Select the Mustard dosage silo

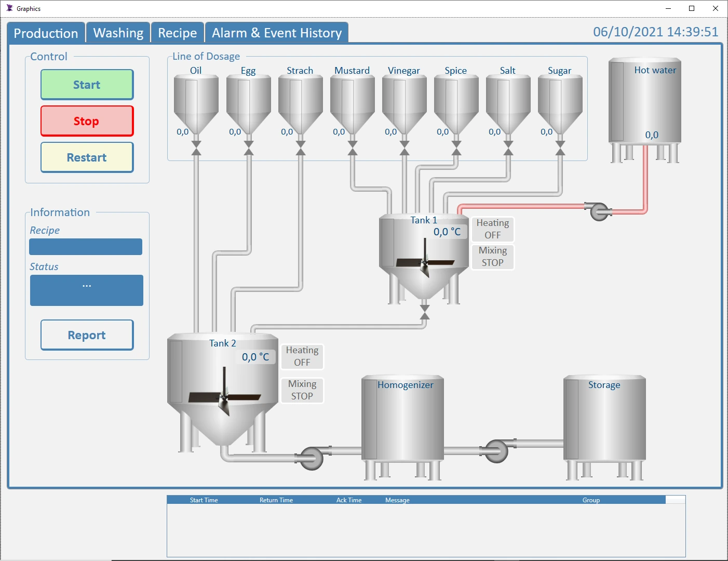(353, 105)
